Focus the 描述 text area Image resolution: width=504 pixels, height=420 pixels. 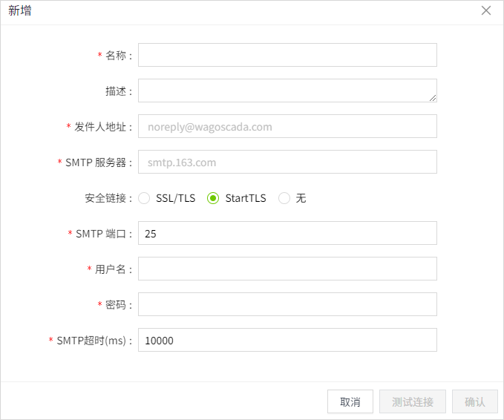(287, 91)
